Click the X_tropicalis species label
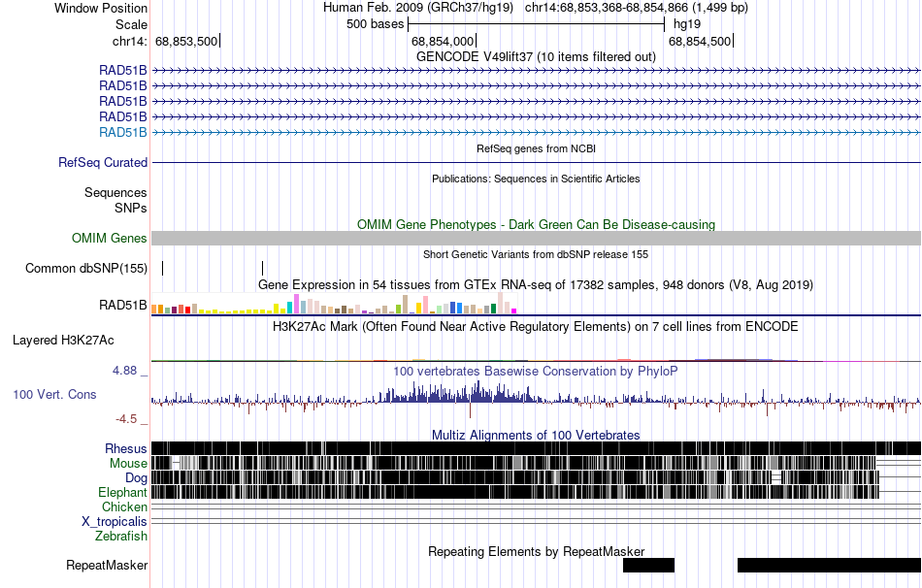The width and height of the screenshot is (922, 588). 115,522
